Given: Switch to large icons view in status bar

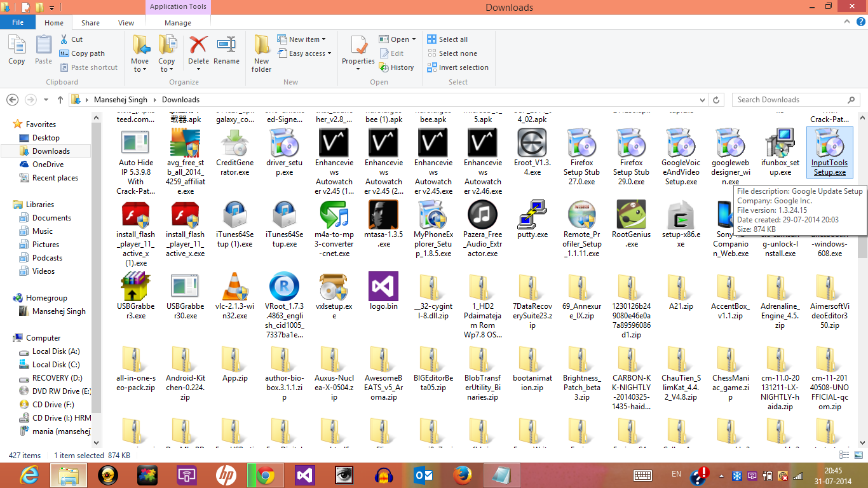Looking at the screenshot, I should coord(857,455).
